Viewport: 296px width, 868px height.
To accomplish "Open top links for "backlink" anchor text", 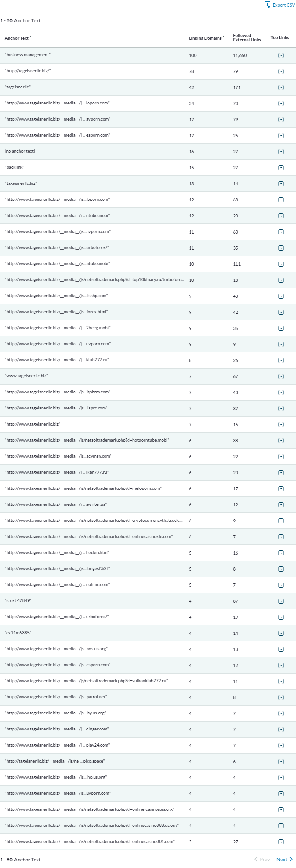I will pyautogui.click(x=281, y=168).
